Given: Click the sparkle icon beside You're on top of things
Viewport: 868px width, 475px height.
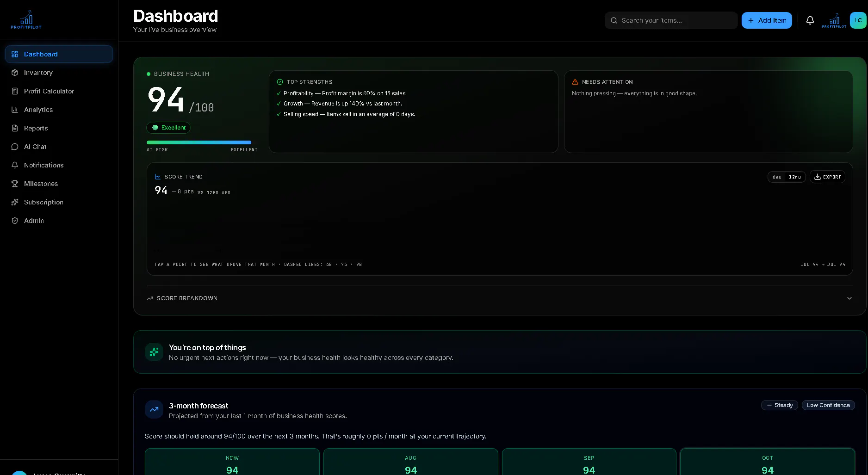Looking at the screenshot, I should click(x=154, y=352).
